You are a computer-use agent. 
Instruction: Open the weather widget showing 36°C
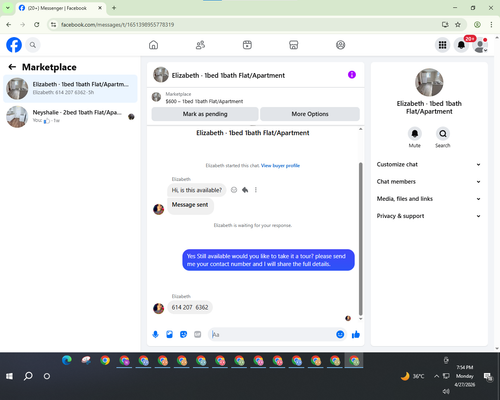413,376
